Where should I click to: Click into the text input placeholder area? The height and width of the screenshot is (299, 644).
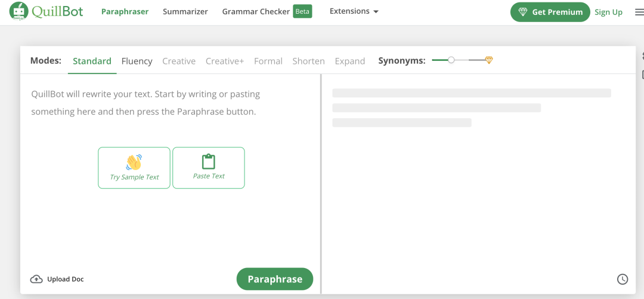(146, 103)
